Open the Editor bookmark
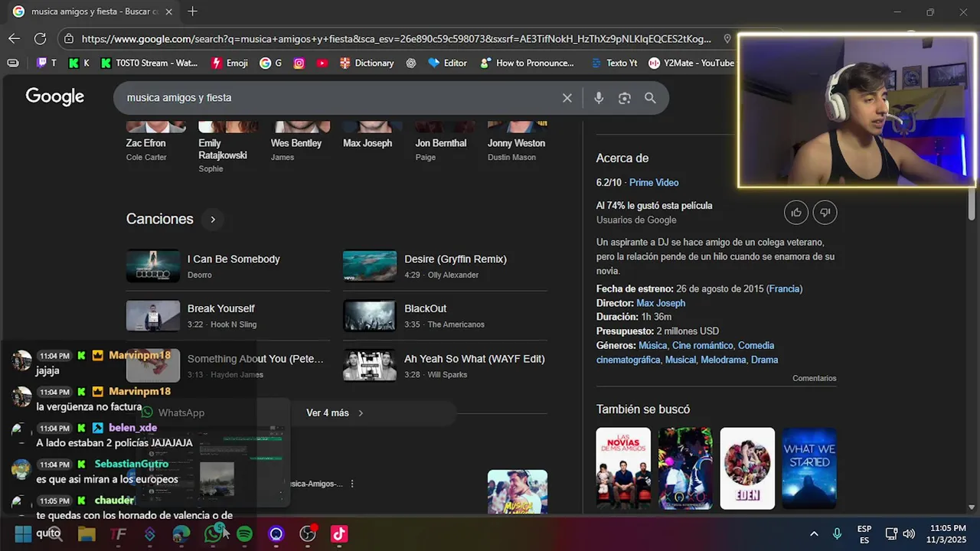Viewport: 980px width, 551px height. coord(447,63)
